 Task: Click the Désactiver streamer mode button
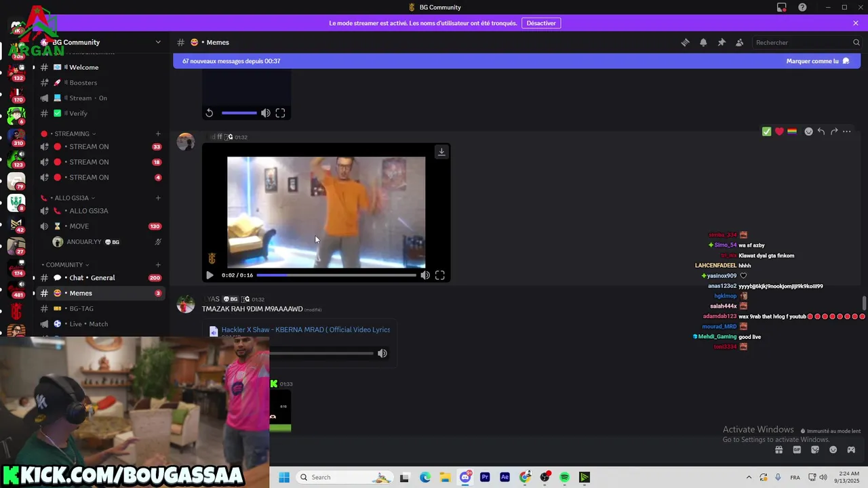click(x=541, y=23)
